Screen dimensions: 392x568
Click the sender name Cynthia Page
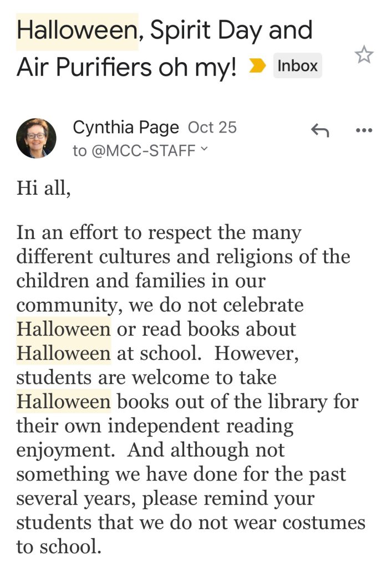coord(126,128)
